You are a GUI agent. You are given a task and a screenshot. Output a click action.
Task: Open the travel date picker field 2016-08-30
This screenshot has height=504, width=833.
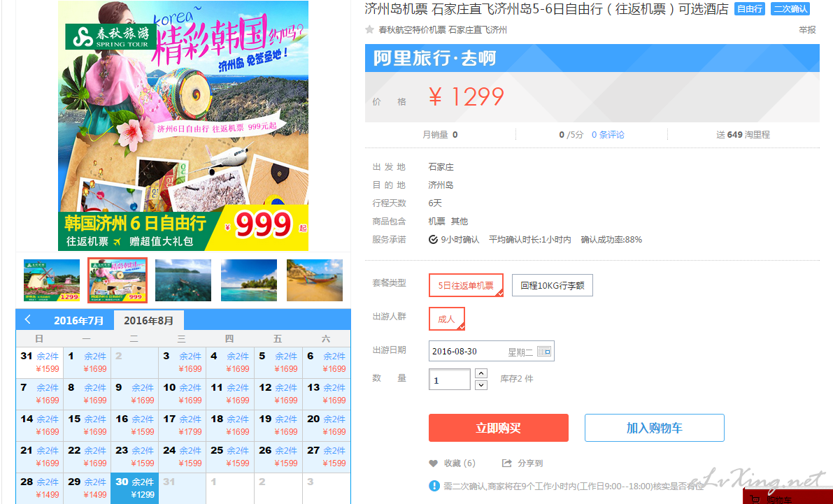pos(492,351)
